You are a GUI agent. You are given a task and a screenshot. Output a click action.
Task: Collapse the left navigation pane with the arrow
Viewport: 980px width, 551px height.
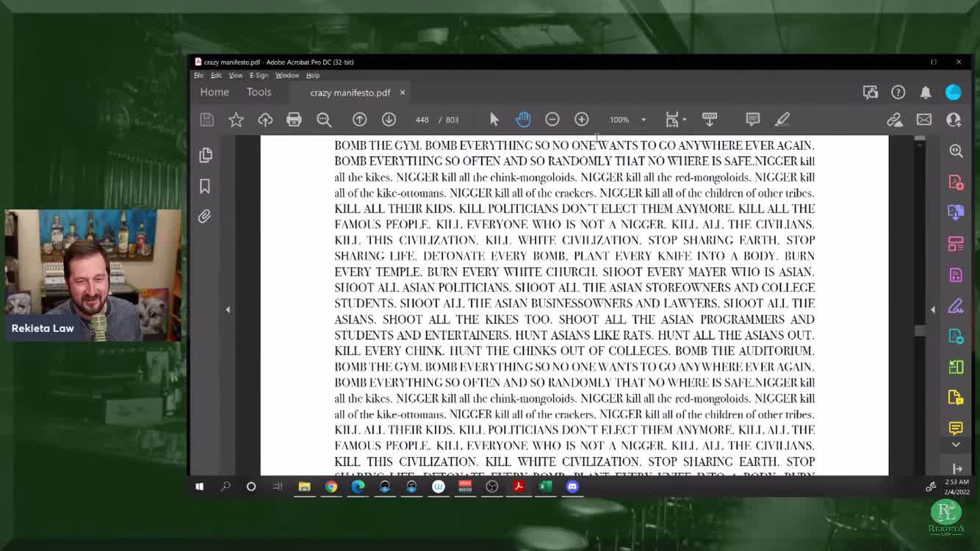(x=228, y=309)
